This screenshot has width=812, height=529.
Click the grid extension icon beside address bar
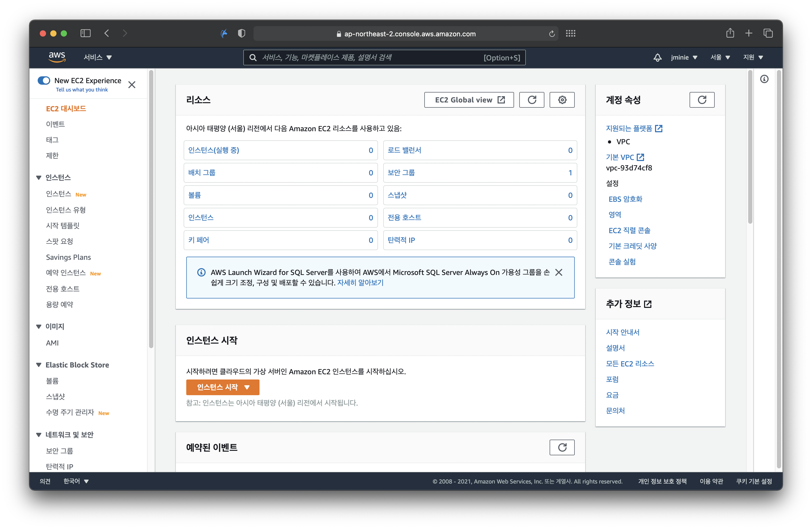[x=571, y=33]
